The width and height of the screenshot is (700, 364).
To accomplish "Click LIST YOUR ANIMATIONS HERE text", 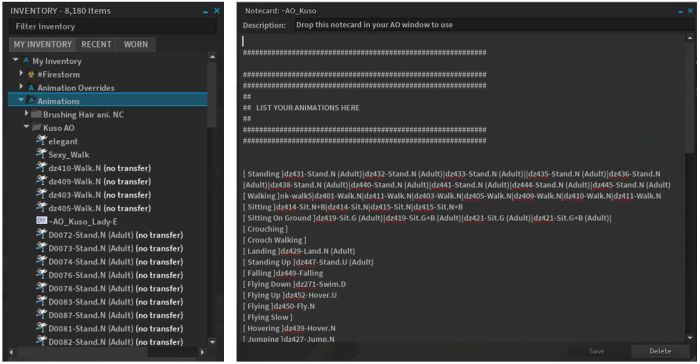I will tap(308, 108).
